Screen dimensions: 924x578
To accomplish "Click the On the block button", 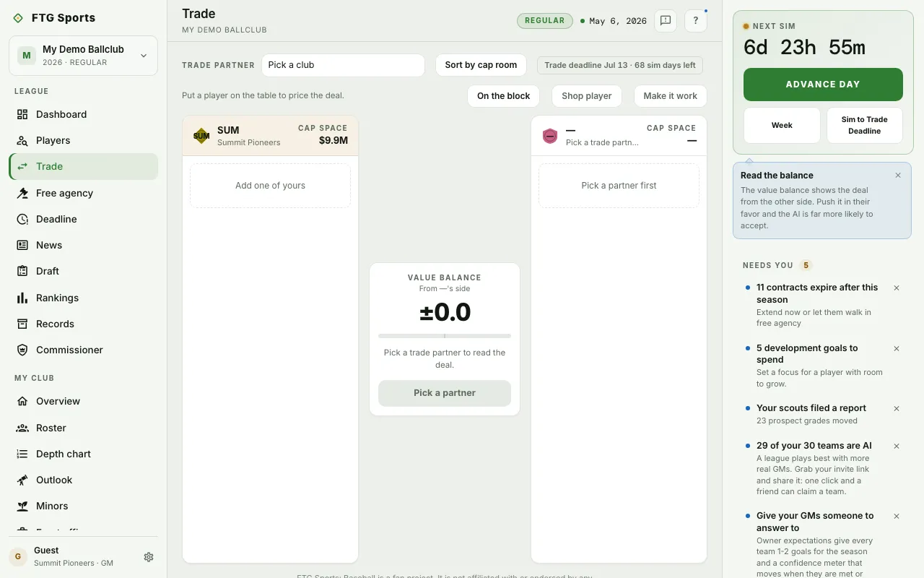I will pyautogui.click(x=503, y=96).
